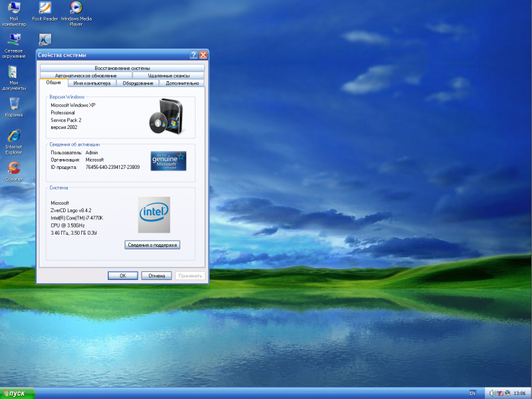Click the Организация value "Microsoft"
Viewport: 532px width, 399px height.
94,160
